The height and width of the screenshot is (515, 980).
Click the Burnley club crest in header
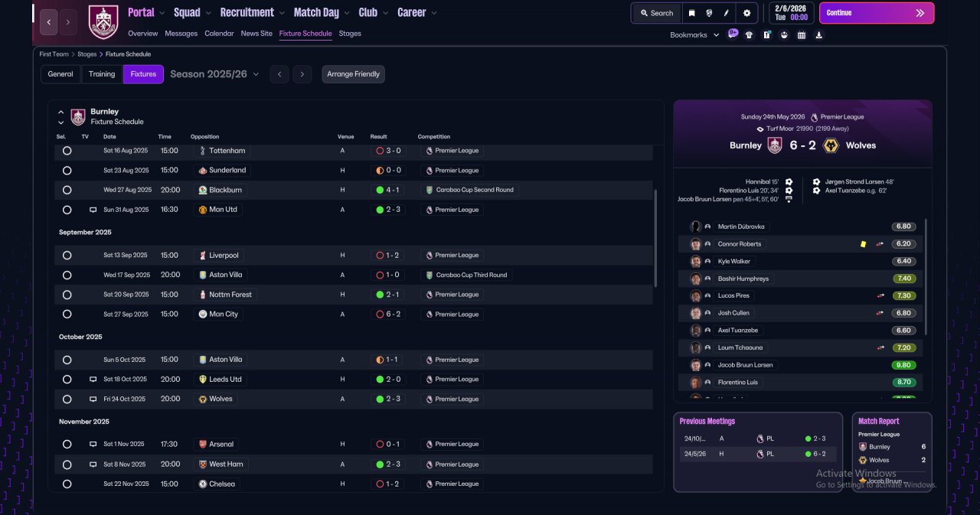click(103, 22)
